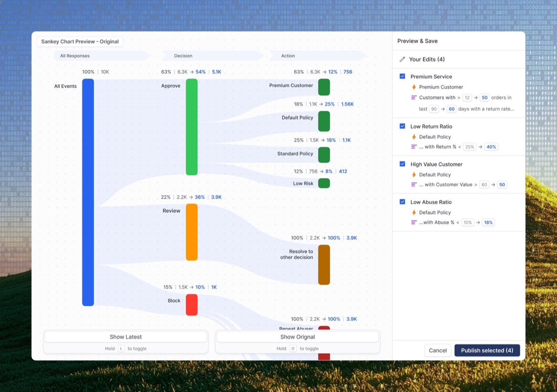Image resolution: width=557 pixels, height=392 pixels.
Task: Cancel the preview dialog
Action: 438,350
